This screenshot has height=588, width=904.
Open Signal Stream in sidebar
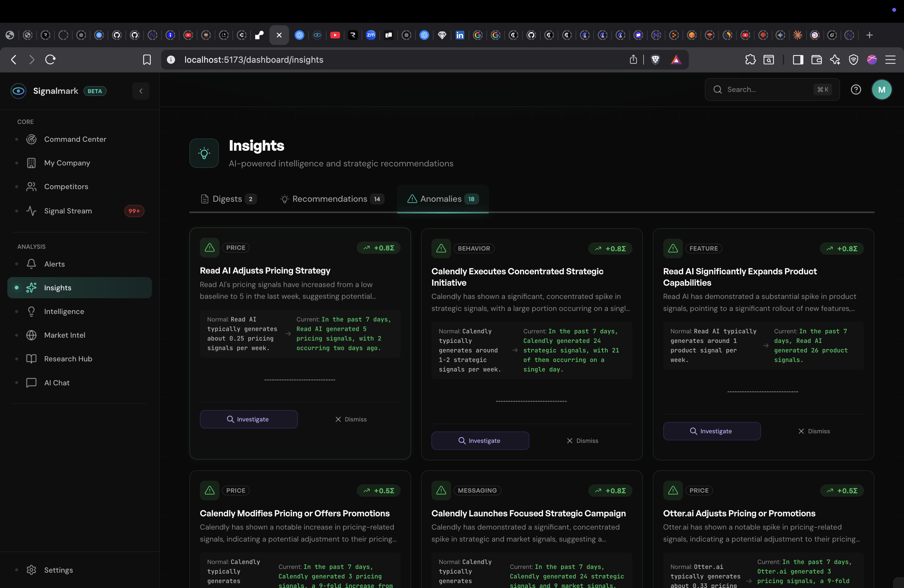(68, 211)
